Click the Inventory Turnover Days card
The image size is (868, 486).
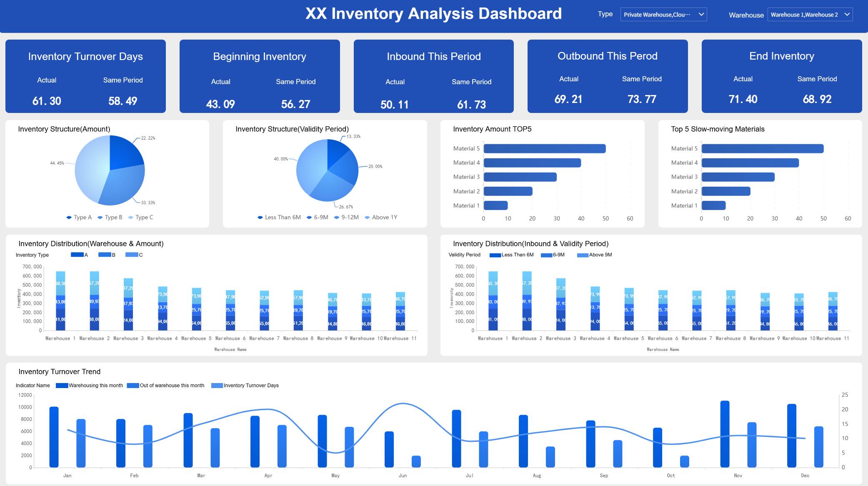pos(85,76)
